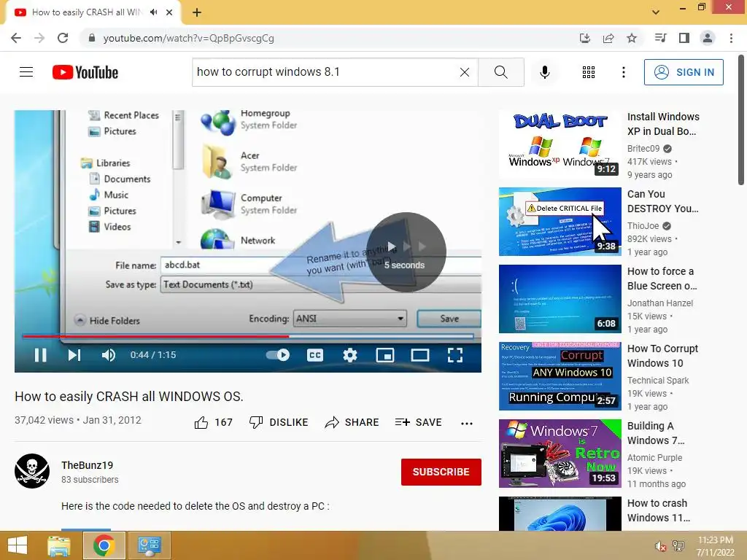The image size is (747, 560).
Task: Start voice search with the microphone
Action: tap(544, 72)
